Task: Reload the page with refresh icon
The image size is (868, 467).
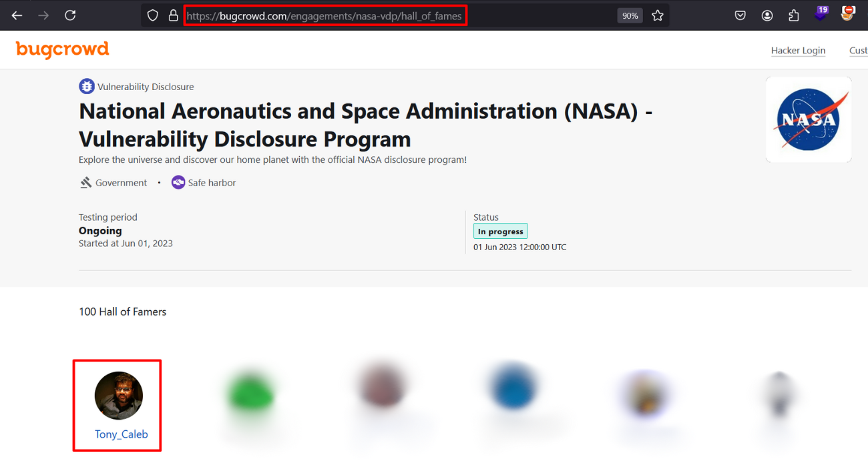Action: tap(70, 15)
